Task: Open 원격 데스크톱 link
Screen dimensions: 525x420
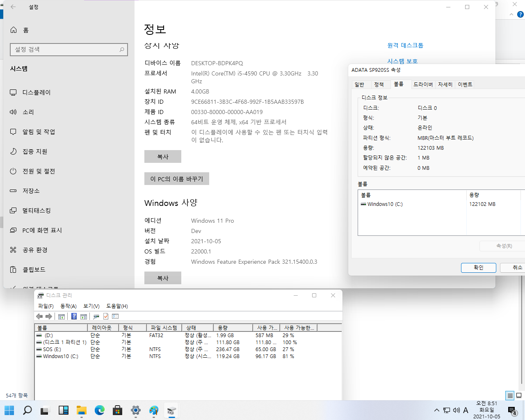Action: tap(405, 46)
